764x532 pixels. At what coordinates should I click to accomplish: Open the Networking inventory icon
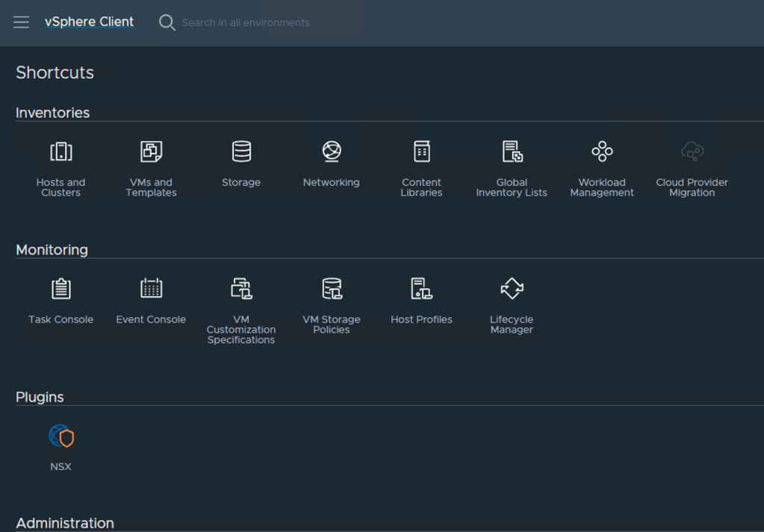[x=332, y=151]
